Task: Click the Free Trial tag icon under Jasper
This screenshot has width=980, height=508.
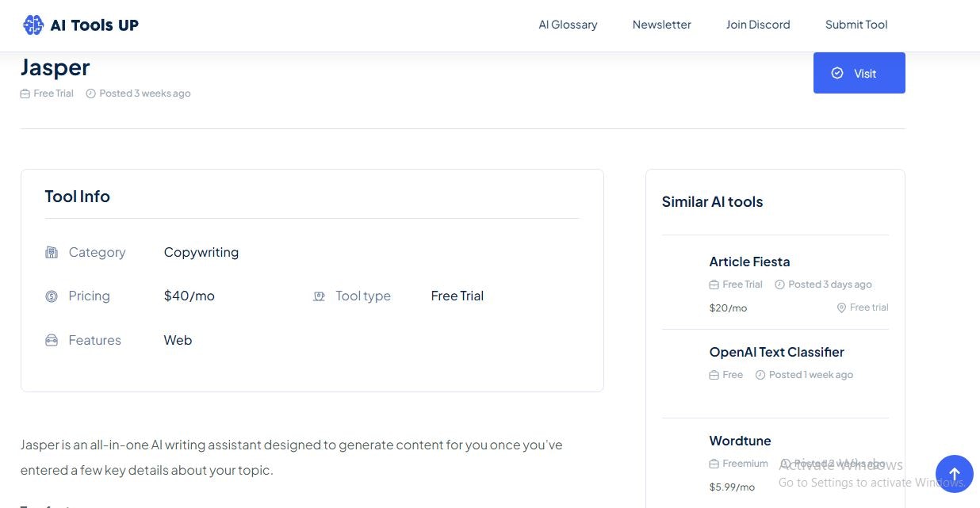Action: coord(25,94)
